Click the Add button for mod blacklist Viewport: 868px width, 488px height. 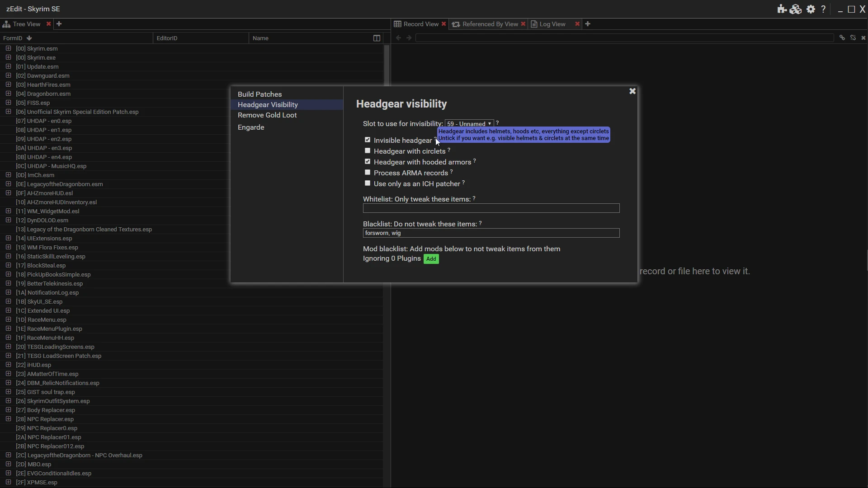pos(430,258)
